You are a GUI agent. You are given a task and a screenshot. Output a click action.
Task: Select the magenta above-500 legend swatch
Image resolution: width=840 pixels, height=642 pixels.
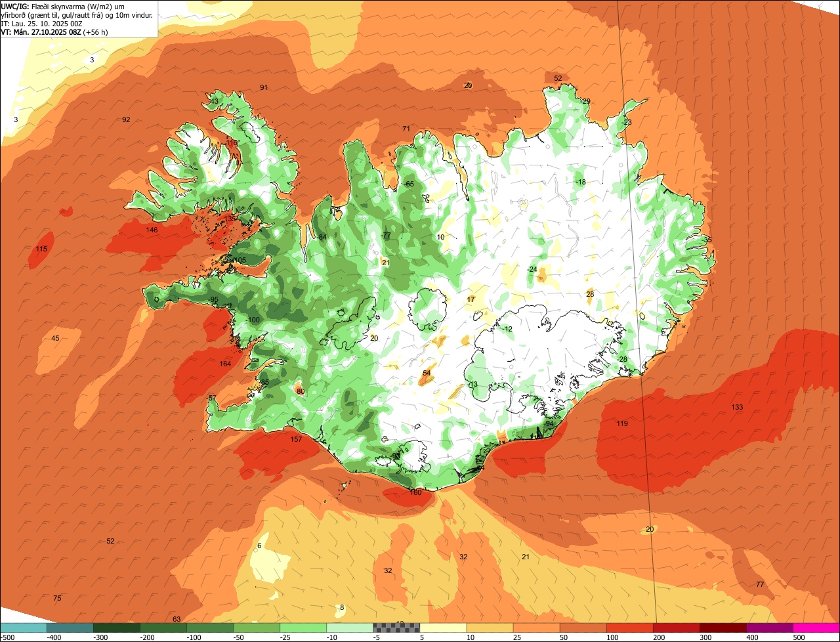[x=816, y=628]
